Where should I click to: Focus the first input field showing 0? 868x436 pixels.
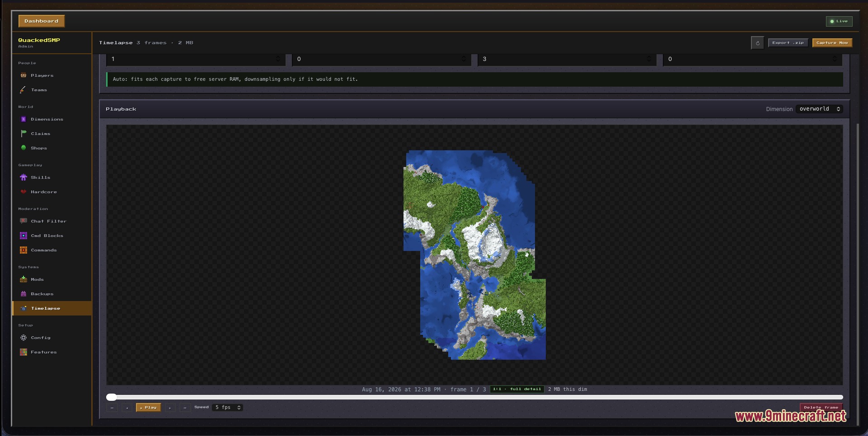pyautogui.click(x=382, y=59)
